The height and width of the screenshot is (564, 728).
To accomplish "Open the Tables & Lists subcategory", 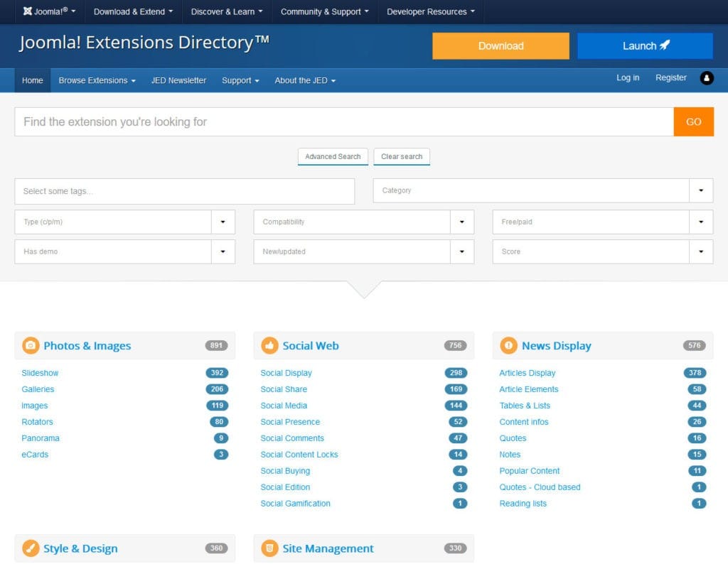I will (525, 406).
